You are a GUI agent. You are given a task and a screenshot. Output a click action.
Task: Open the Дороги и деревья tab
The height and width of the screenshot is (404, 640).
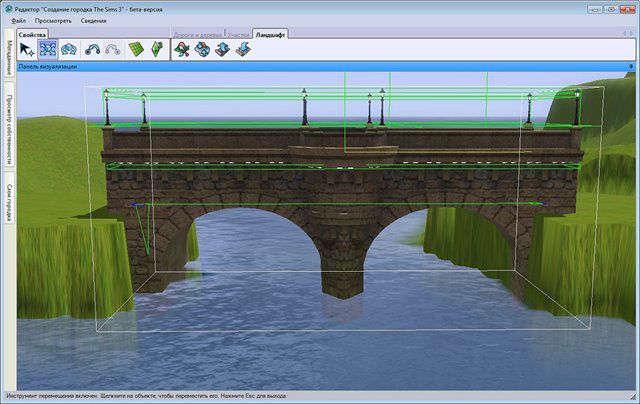198,34
